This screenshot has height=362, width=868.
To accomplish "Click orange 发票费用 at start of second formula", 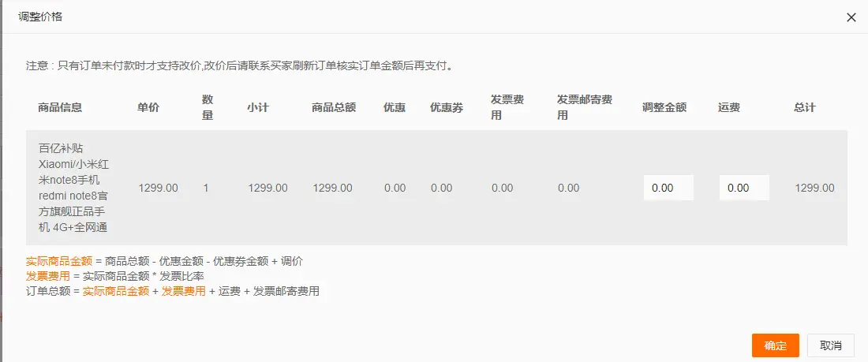I will click(x=47, y=276).
